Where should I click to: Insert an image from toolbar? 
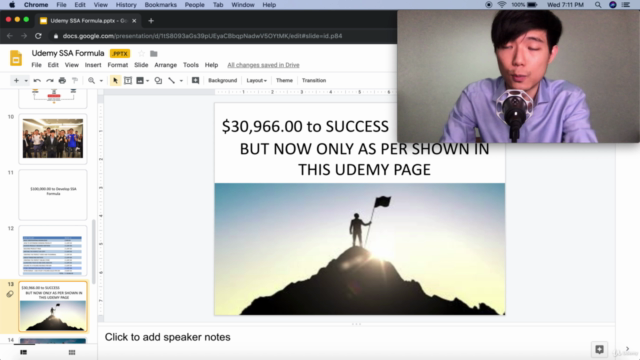click(140, 80)
